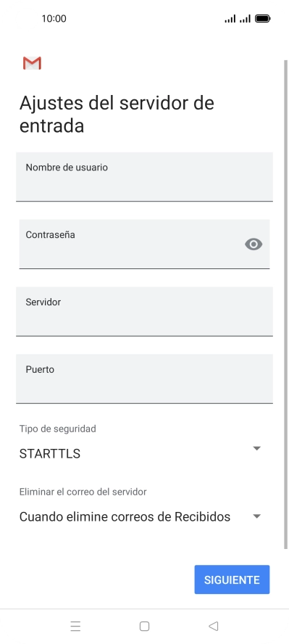
Task: Tap the 10:00 status bar clock
Action: coord(54,18)
